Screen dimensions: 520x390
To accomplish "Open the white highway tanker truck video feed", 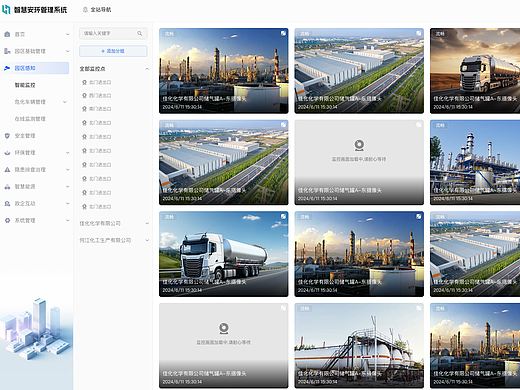I will tap(224, 254).
